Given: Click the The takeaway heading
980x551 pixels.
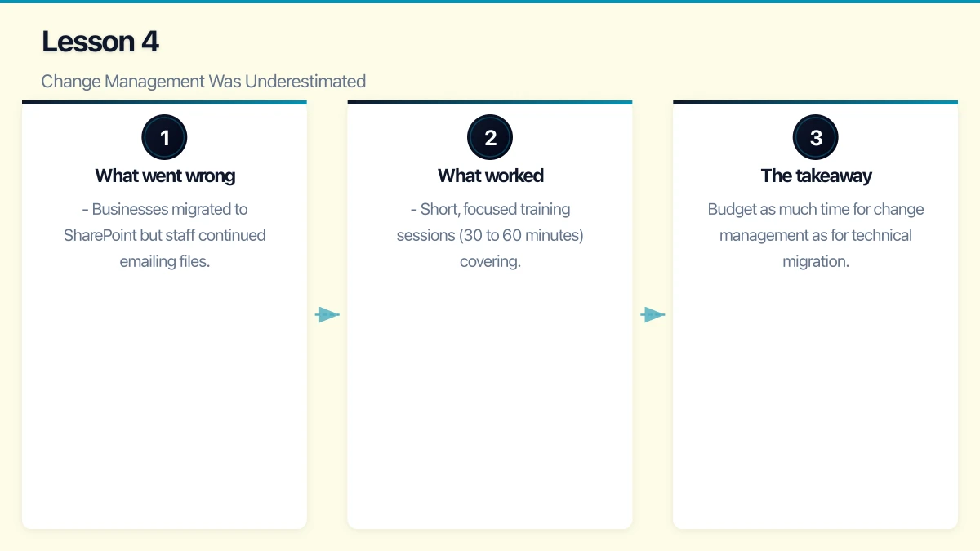Looking at the screenshot, I should pyautogui.click(x=815, y=176).
